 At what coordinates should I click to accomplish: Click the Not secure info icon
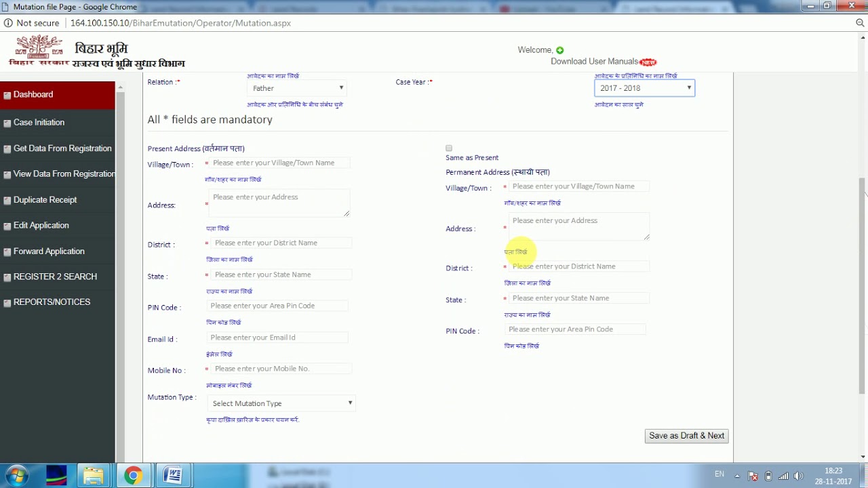pos(8,23)
